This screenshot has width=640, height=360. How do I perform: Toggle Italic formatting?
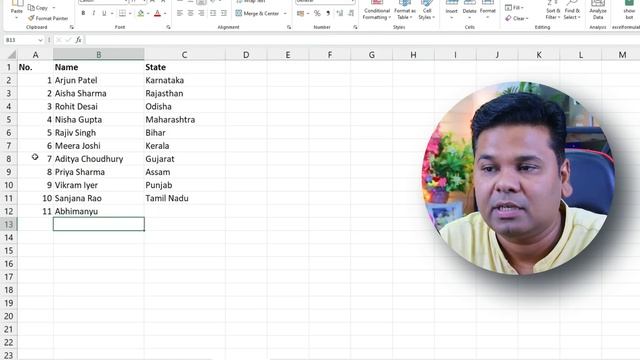click(93, 13)
